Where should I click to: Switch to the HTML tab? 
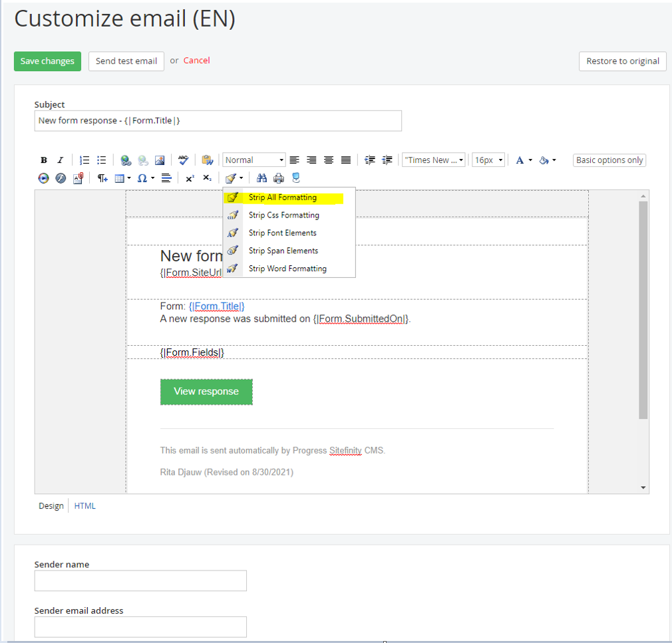(84, 505)
